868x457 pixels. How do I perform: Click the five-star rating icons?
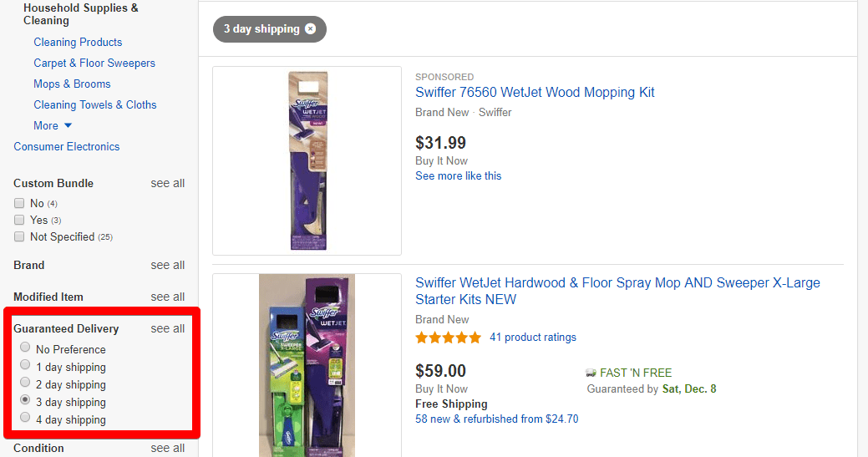tap(448, 338)
